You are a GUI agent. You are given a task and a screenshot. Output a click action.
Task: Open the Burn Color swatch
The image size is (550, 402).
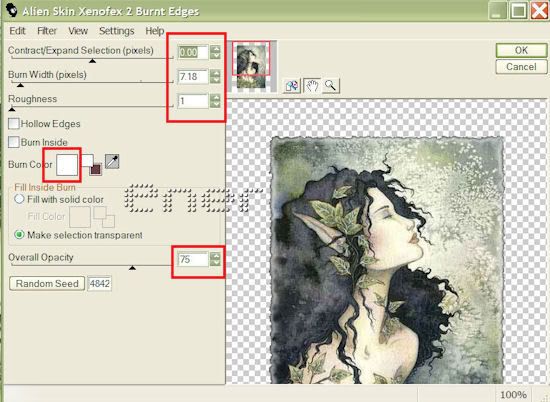pyautogui.click(x=67, y=165)
